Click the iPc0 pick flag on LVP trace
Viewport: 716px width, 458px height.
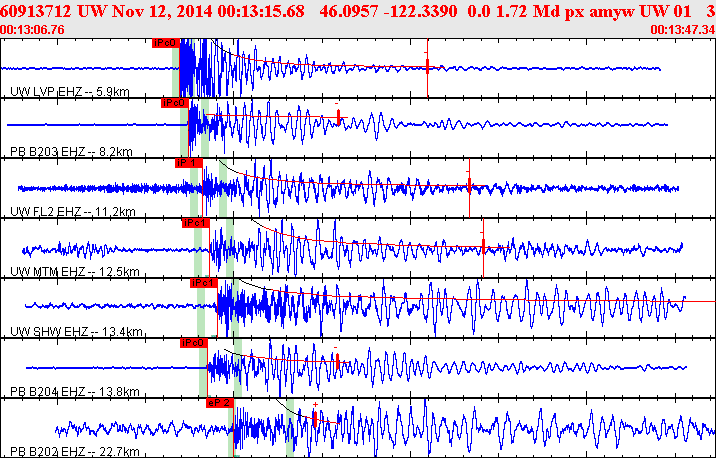(166, 43)
